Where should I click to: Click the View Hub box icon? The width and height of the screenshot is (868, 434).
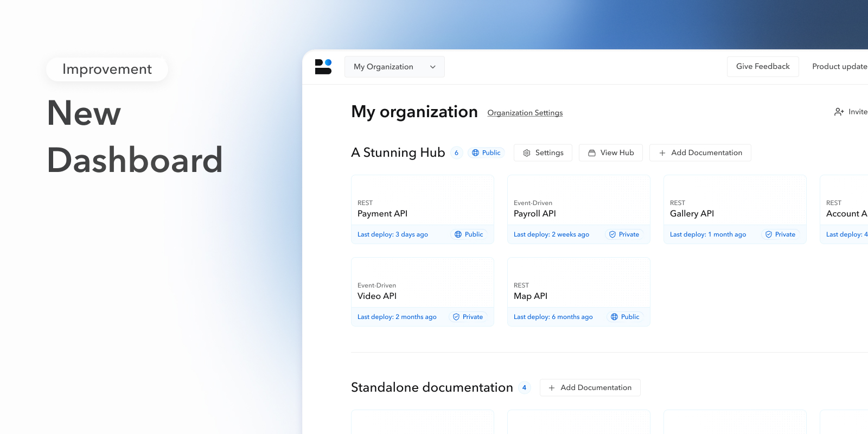(x=592, y=153)
